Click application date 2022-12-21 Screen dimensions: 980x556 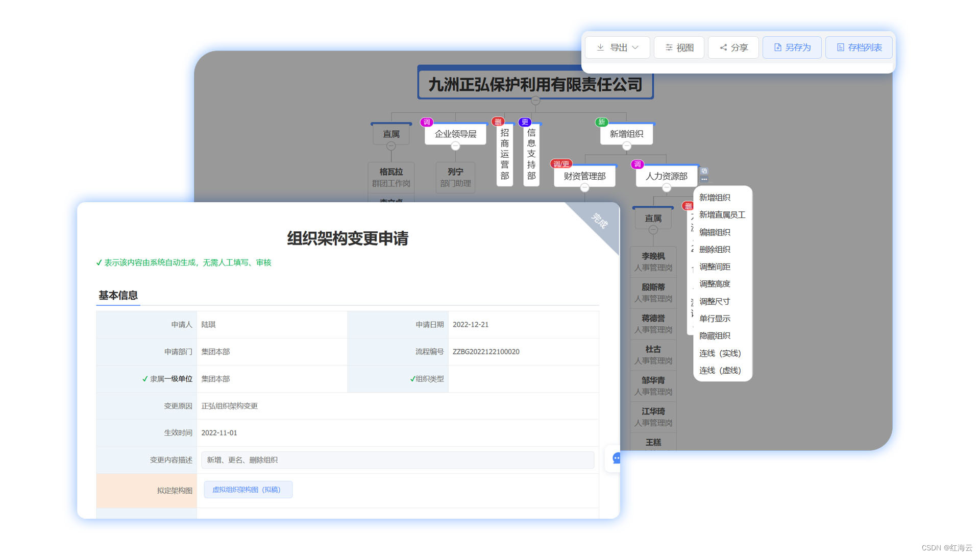point(471,325)
